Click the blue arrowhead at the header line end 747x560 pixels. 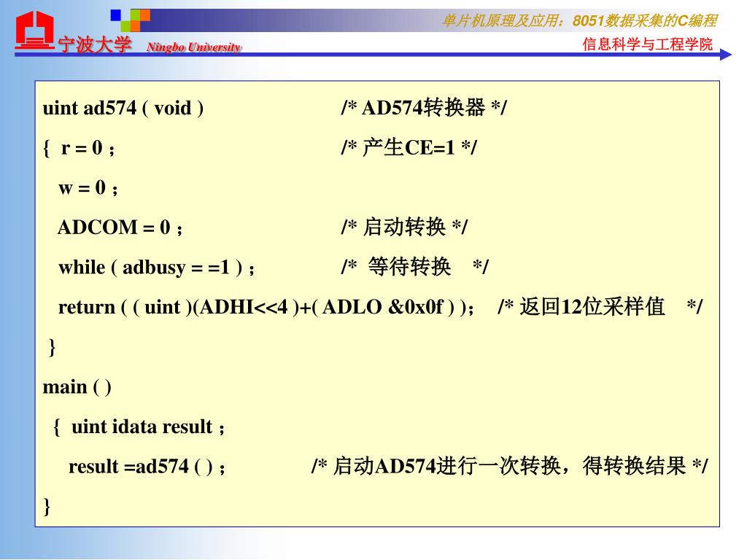click(726, 54)
